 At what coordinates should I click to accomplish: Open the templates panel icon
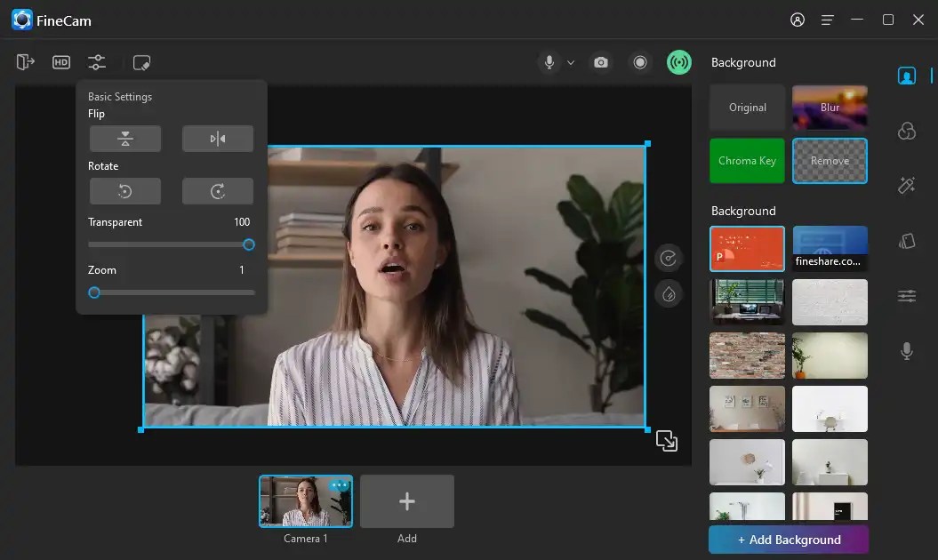click(x=906, y=241)
